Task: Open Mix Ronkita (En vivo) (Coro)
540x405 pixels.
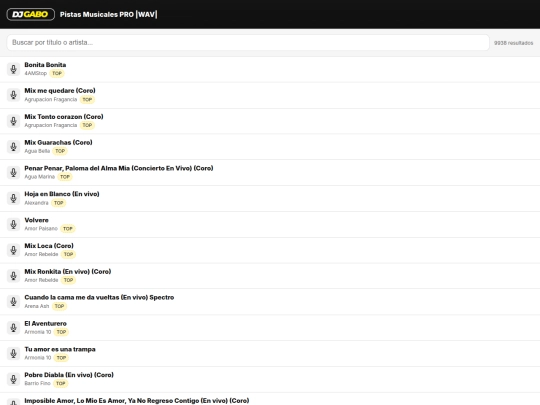Action: point(68,271)
